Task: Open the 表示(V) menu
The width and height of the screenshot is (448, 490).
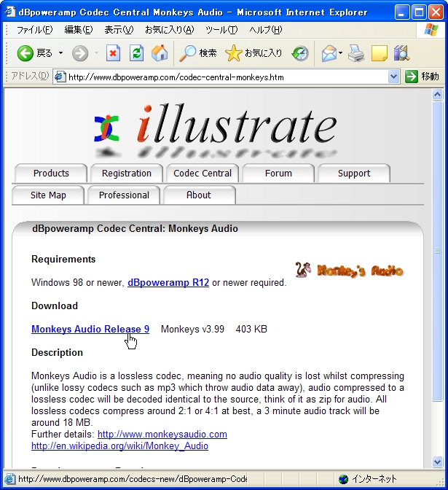Action: point(119,30)
